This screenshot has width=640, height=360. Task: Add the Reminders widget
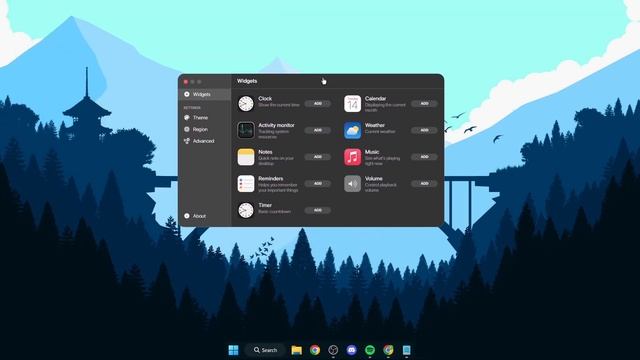tap(318, 184)
